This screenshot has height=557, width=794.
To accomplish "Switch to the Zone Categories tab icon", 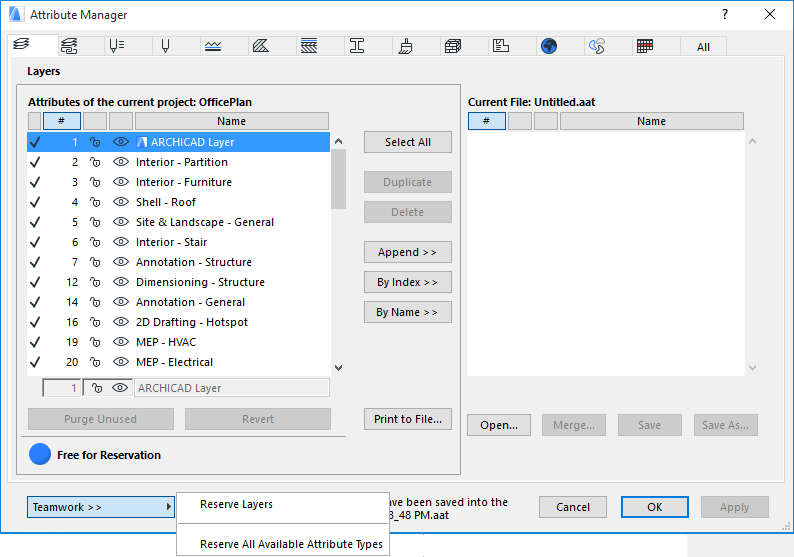I will (x=501, y=46).
